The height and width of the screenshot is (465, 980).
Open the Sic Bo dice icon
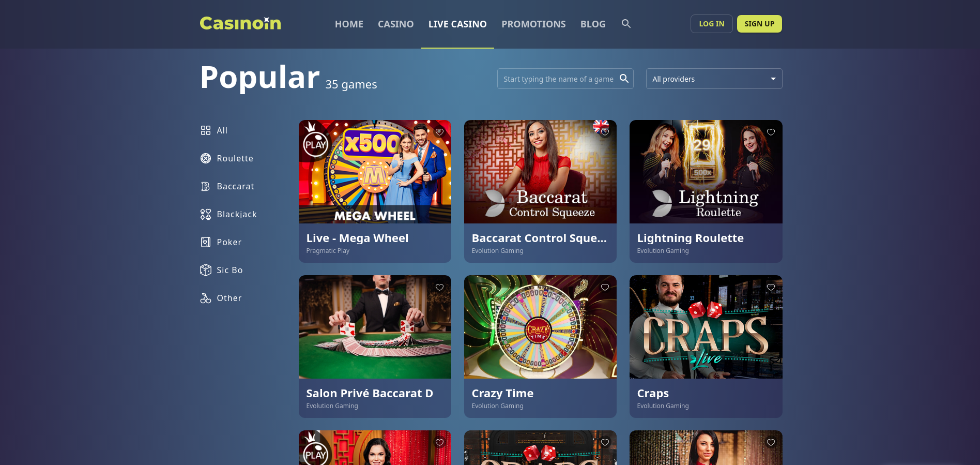click(x=206, y=270)
